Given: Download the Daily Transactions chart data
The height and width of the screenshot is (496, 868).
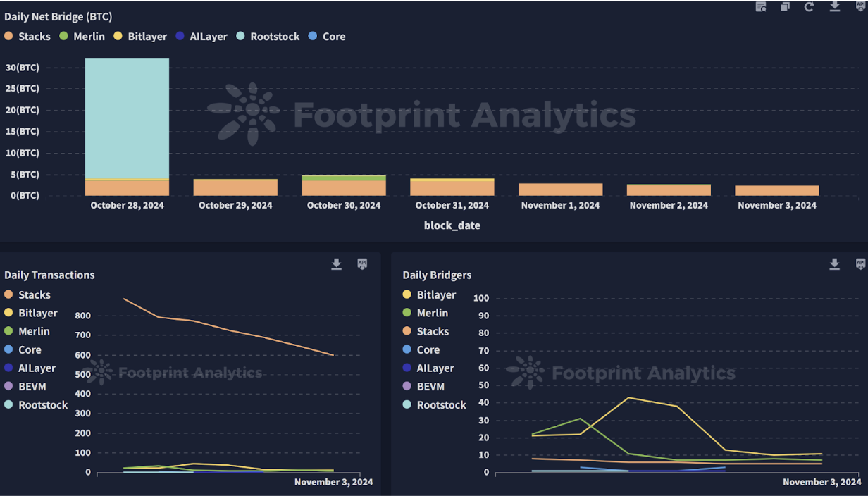Looking at the screenshot, I should point(337,263).
